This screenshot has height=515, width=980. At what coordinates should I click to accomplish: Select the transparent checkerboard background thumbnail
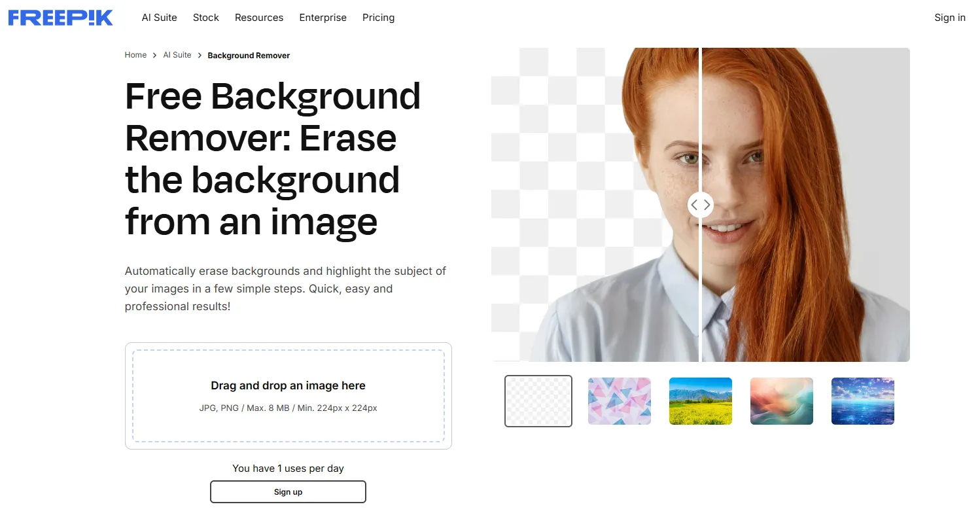pyautogui.click(x=538, y=401)
